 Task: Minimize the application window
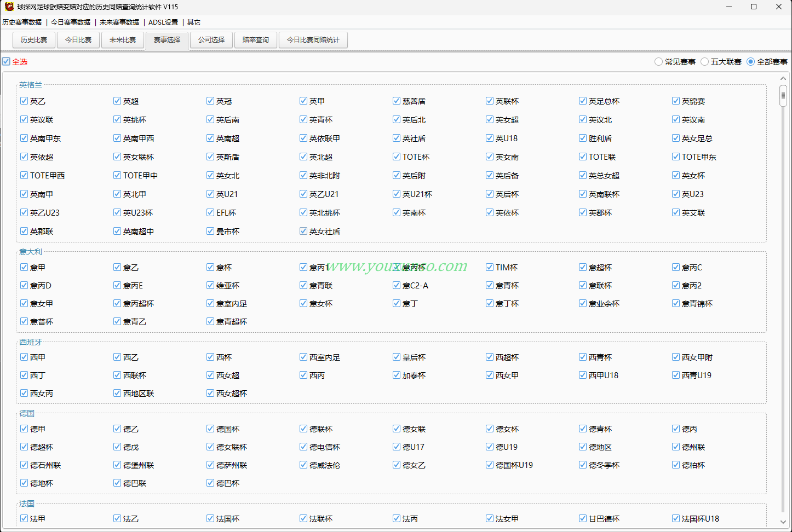pyautogui.click(x=729, y=7)
